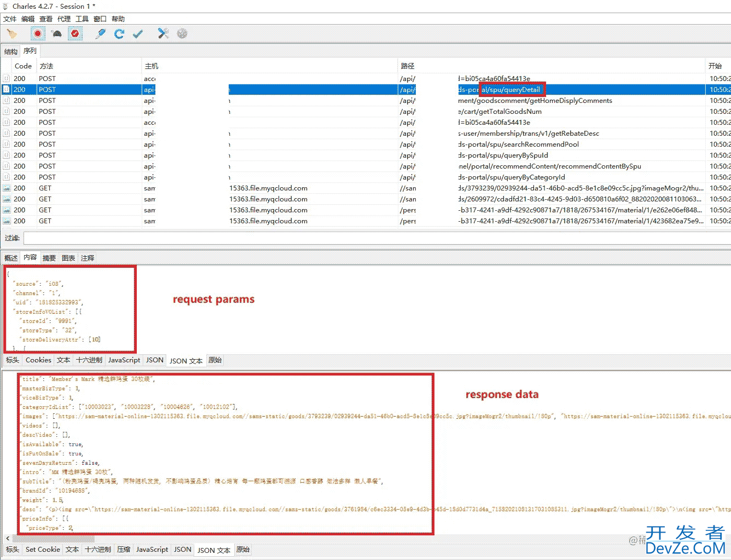Open response 原始 tab
The width and height of the screenshot is (731, 560).
pos(243,550)
